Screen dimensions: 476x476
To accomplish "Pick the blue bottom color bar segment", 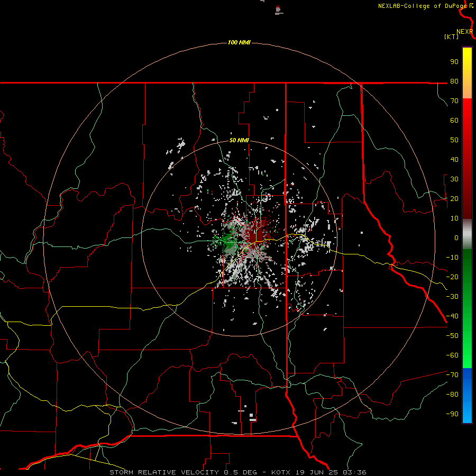I will (467, 396).
